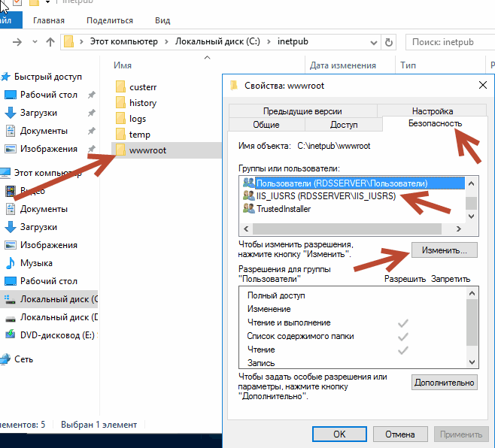Viewport: 495px width, 448px height.
Task: Collapse the Quick access (Быстрый доступ) tree
Action: tap(2, 77)
